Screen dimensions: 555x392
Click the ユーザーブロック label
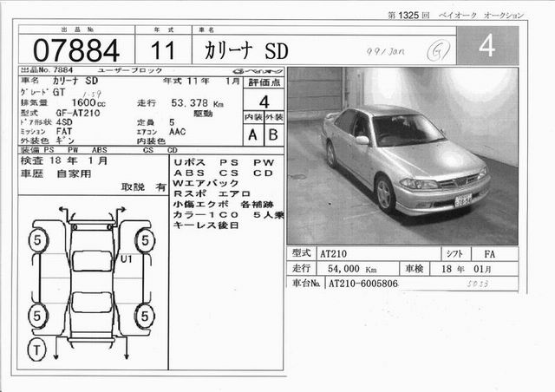coord(129,70)
